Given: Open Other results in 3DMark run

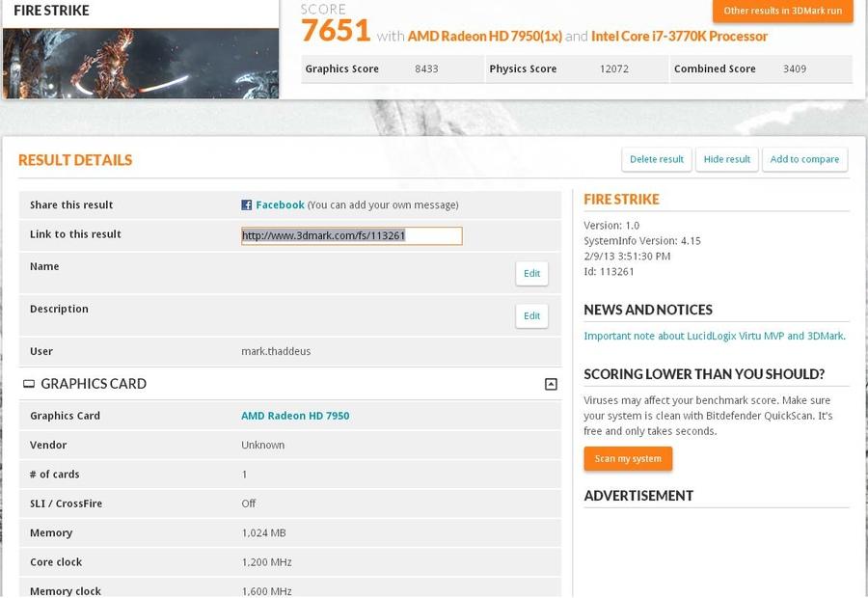Looking at the screenshot, I should click(783, 11).
